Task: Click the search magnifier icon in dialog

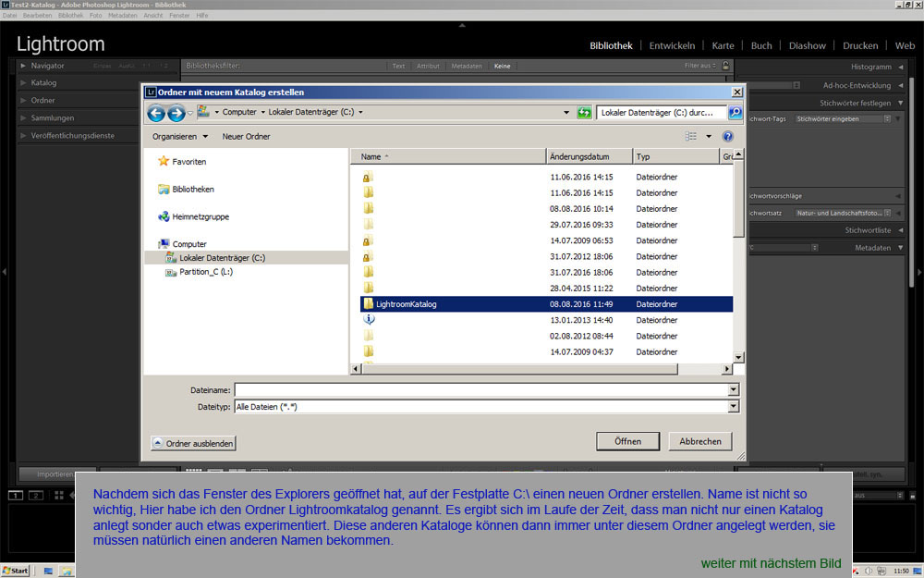Action: 735,112
